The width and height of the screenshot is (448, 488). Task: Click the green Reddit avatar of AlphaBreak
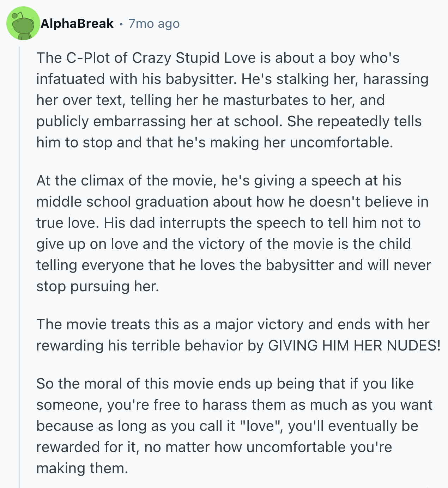tap(23, 23)
